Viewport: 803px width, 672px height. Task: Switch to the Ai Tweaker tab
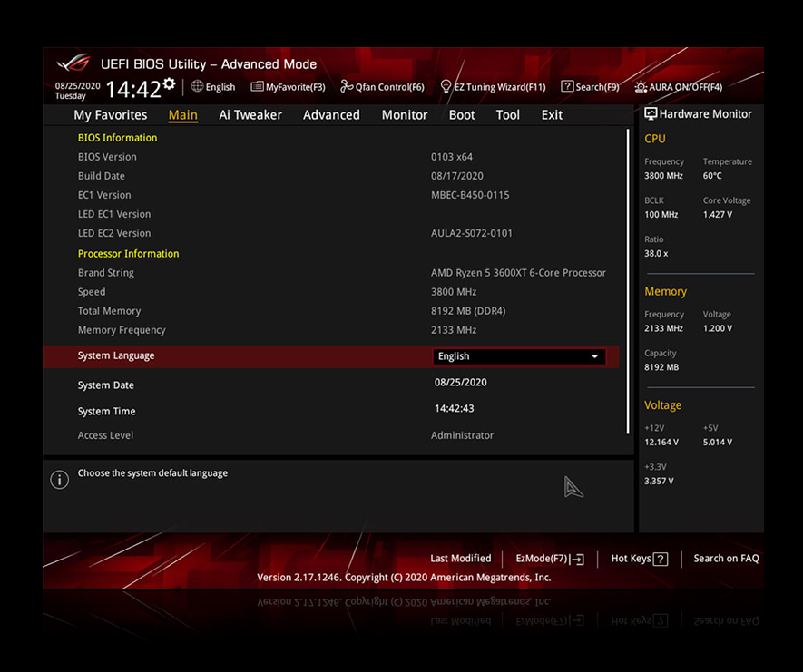point(250,115)
